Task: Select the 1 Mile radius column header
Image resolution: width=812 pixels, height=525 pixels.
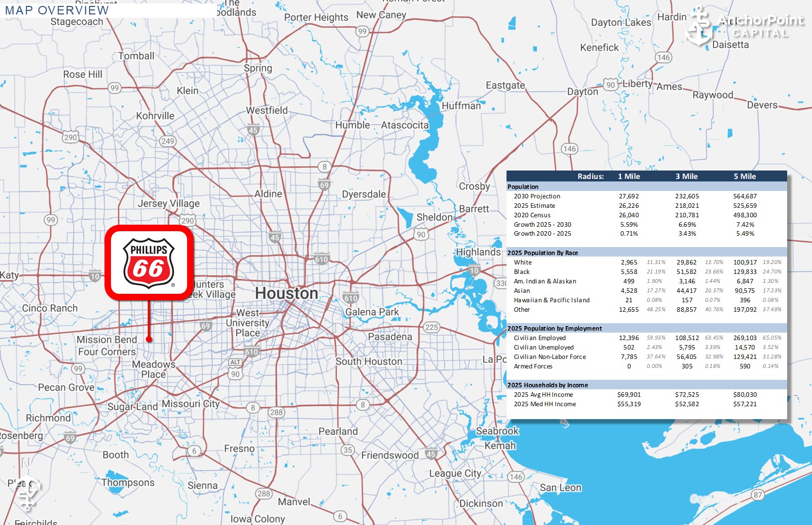Action: 629,176
